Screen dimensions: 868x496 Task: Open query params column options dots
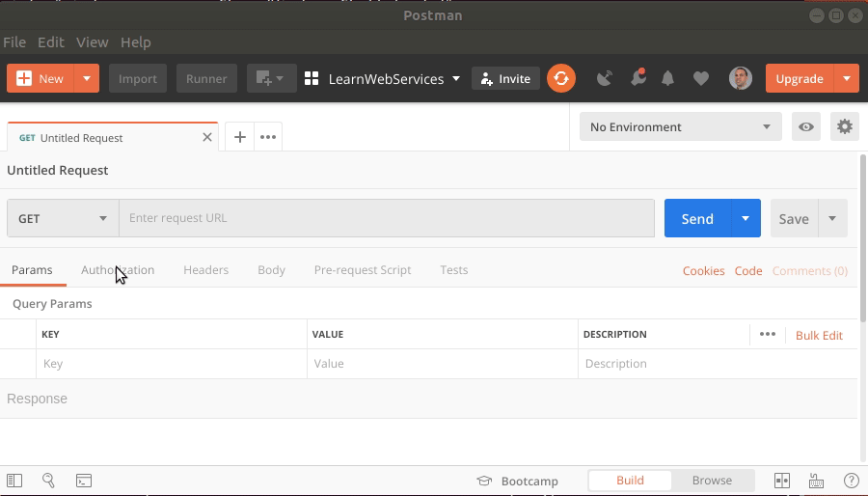click(768, 334)
